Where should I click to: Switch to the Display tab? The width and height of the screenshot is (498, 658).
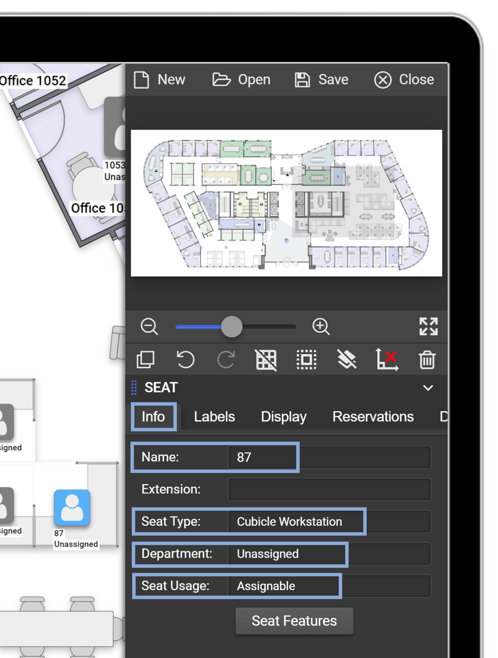click(x=284, y=417)
